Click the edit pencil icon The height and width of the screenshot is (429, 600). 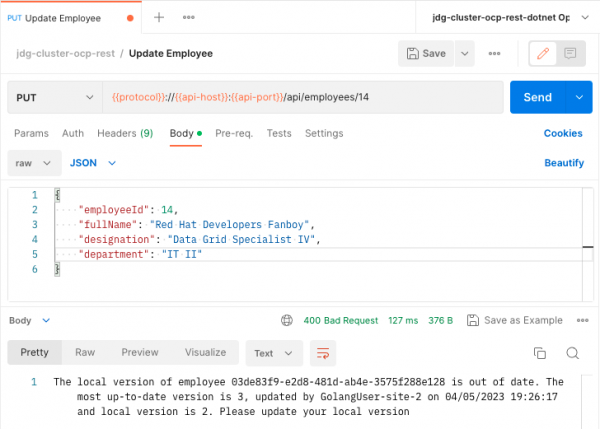tap(545, 53)
